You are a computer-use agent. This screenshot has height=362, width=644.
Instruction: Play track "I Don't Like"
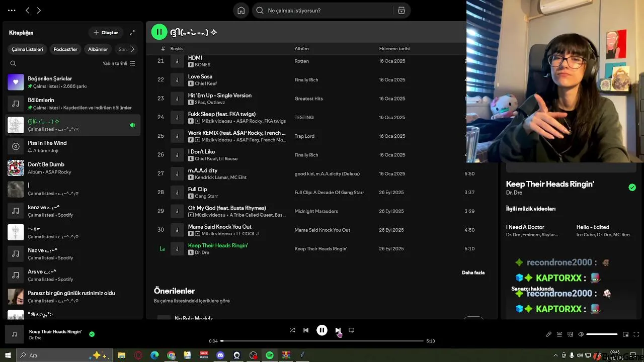click(201, 151)
